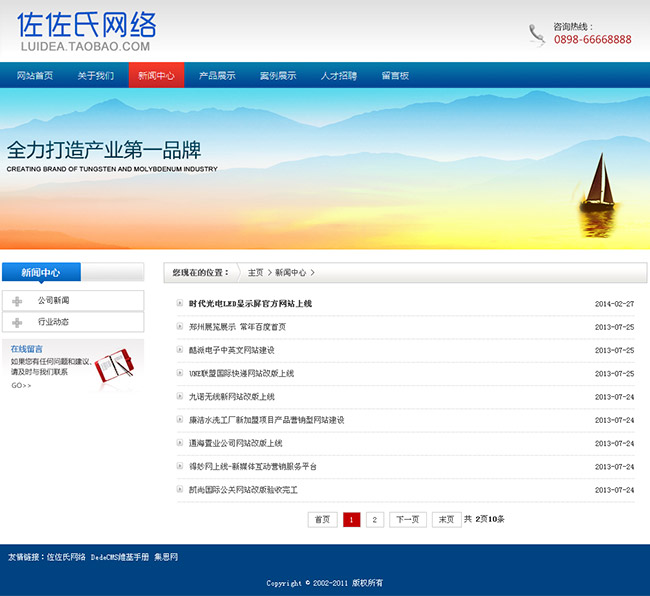Screen dimensions: 650x596
Task: Go to 人才招聘 page
Action: (x=339, y=75)
